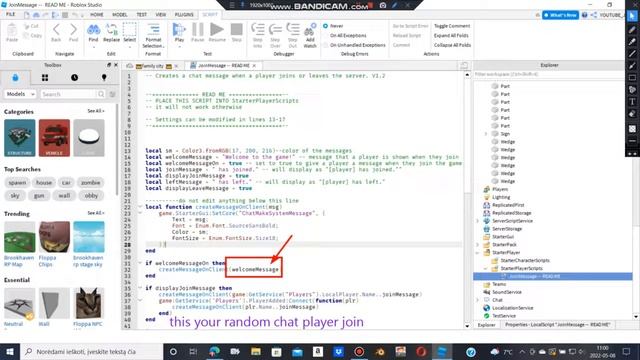
Task: Click the Cut command
Action: pyautogui.click(x=31, y=26)
